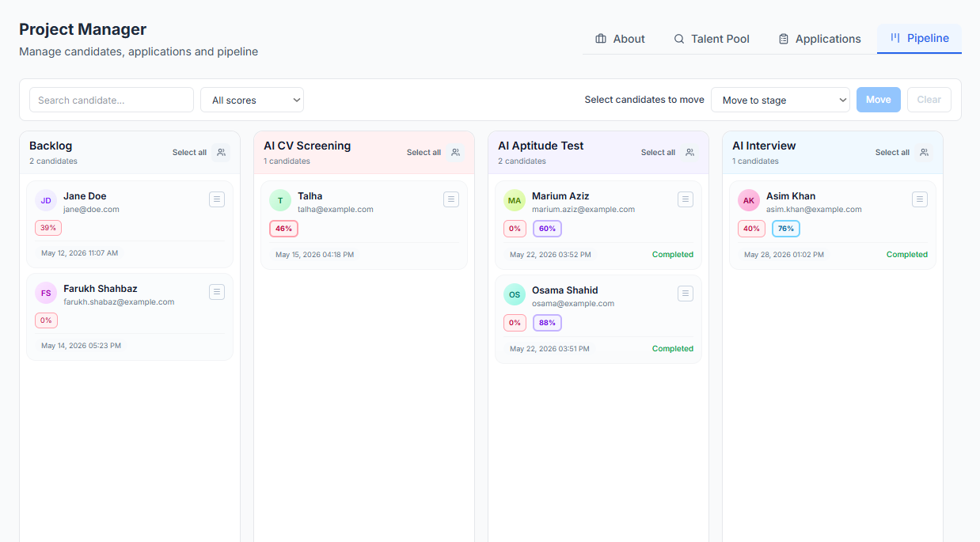This screenshot has height=542, width=980.
Task: Click Completed status on Marium Aziz card
Action: 673,255
